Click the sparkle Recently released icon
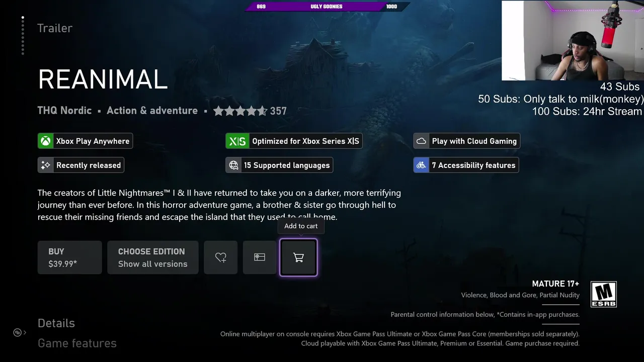This screenshot has height=362, width=644. click(x=46, y=165)
